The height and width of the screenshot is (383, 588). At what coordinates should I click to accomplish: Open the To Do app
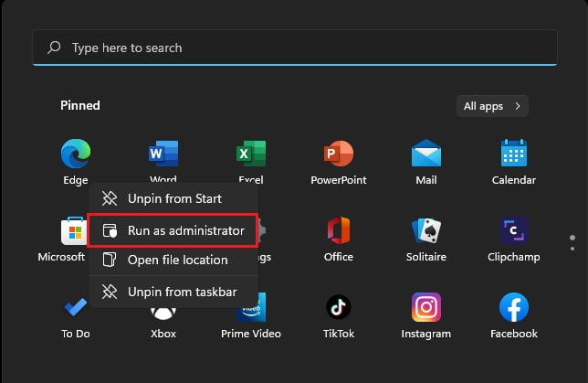click(x=76, y=307)
